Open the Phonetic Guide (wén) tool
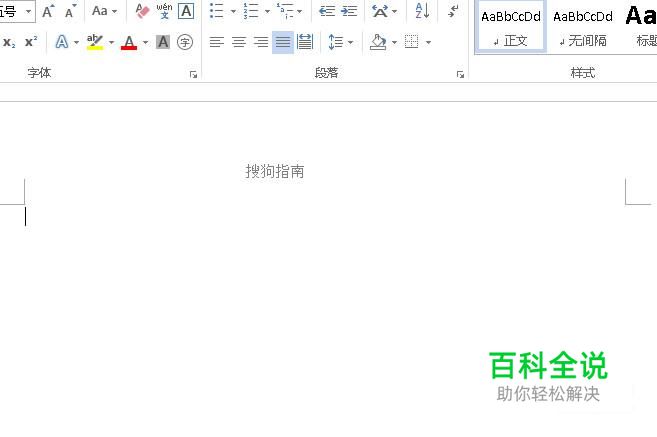 click(164, 11)
